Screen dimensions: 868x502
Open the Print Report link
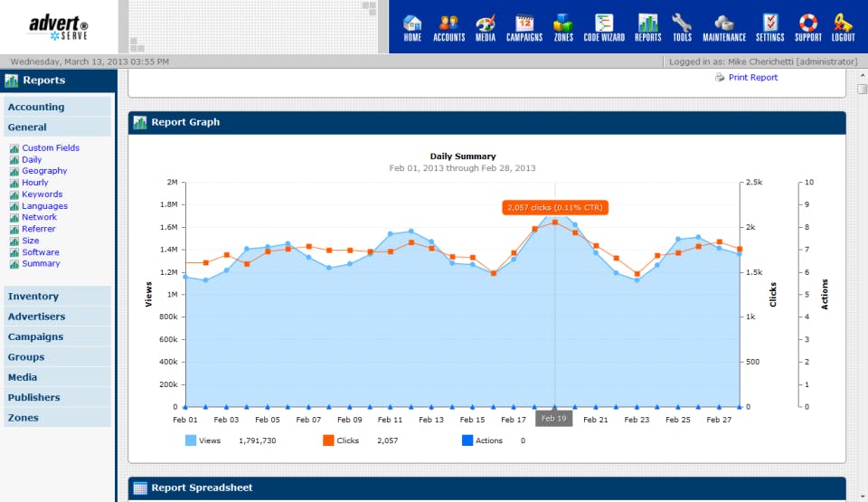click(x=753, y=78)
